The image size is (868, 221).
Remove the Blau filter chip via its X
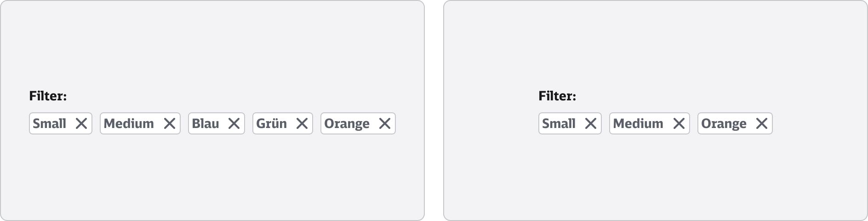coord(234,123)
